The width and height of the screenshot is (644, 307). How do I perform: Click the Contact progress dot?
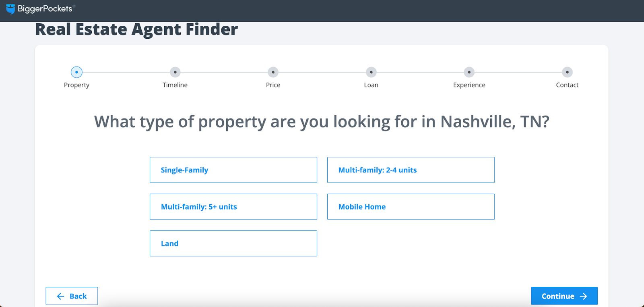click(x=567, y=72)
